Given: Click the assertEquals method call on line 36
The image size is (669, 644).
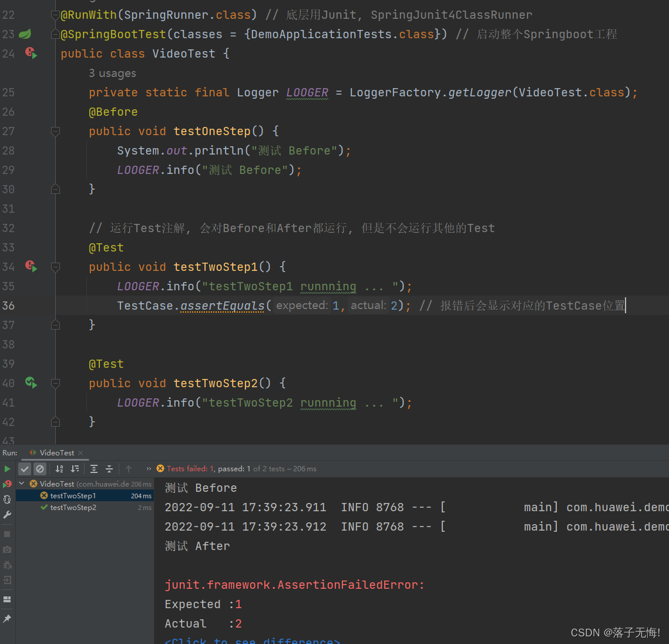Looking at the screenshot, I should [x=222, y=306].
